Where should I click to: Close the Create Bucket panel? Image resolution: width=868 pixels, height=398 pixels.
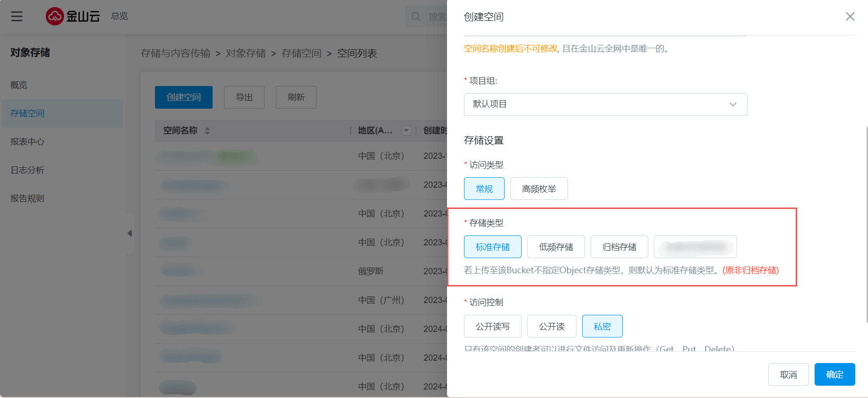pos(850,17)
